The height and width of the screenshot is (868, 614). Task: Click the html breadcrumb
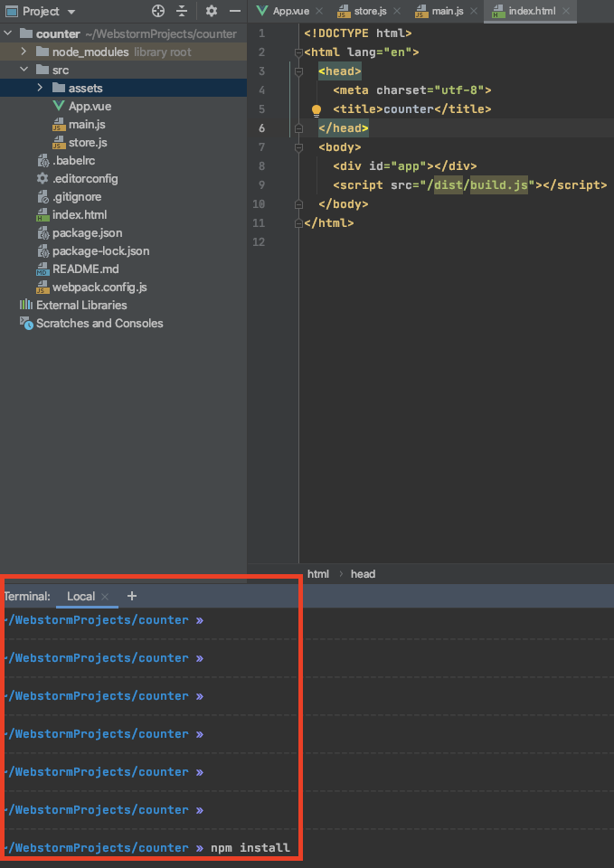pyautogui.click(x=317, y=574)
